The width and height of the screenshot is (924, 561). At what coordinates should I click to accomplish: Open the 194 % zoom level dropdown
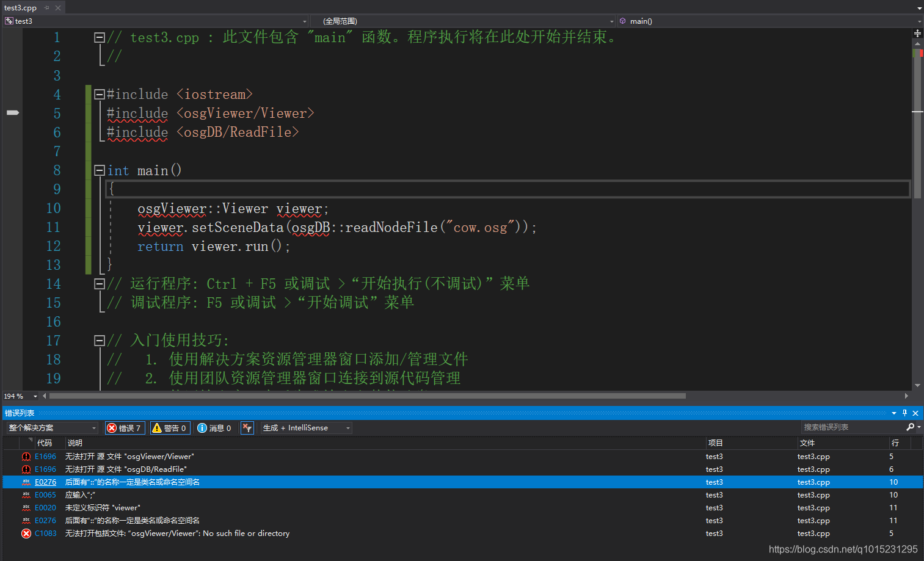[x=21, y=396]
